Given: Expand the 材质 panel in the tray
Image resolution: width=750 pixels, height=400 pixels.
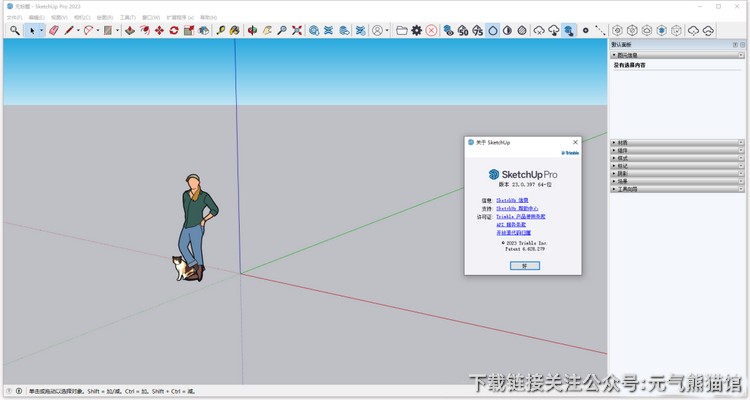Looking at the screenshot, I should click(x=623, y=142).
